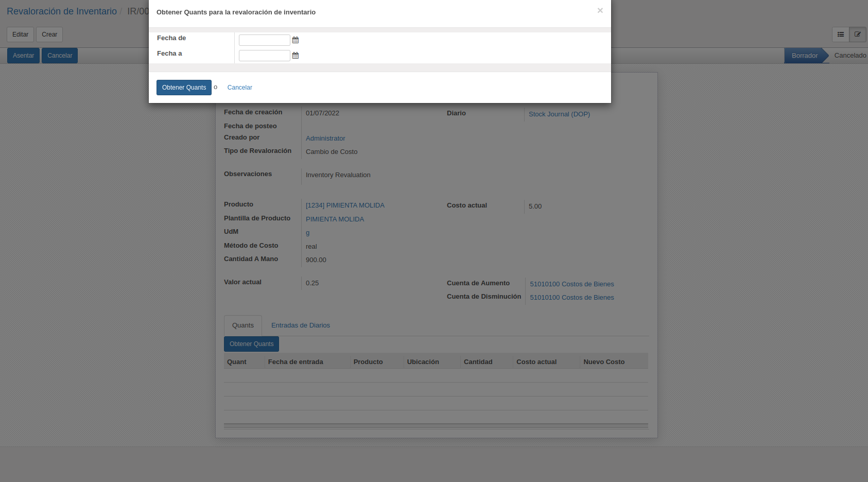Click the Fecha a date input
This screenshot has height=482, width=868.
pos(265,56)
